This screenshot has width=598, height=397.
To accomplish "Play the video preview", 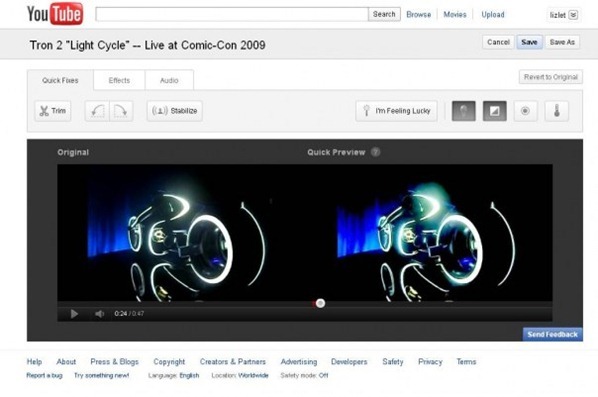I will coord(74,314).
